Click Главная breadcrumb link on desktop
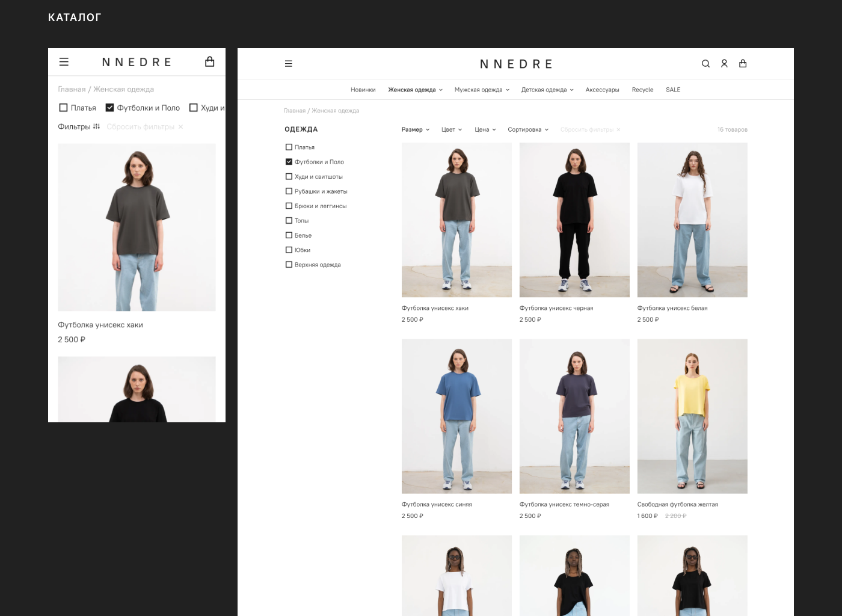842x616 pixels. [x=295, y=111]
